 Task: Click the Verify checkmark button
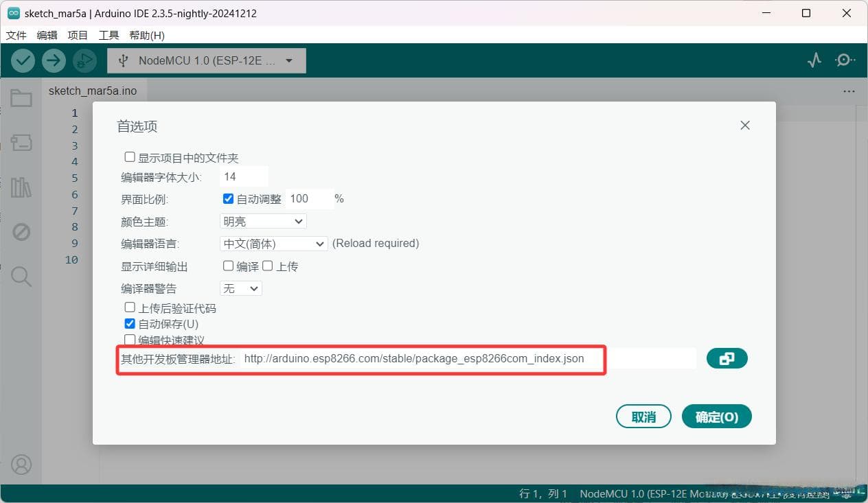pos(23,60)
